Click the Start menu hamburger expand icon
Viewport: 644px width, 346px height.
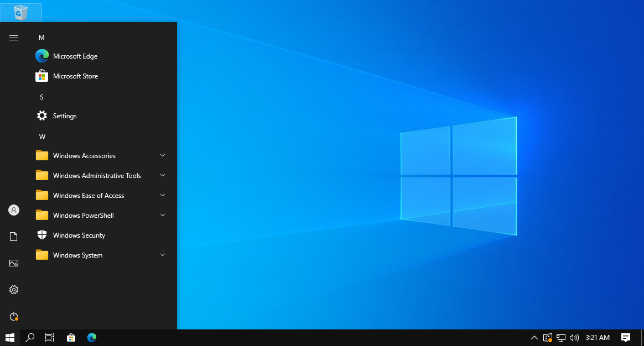13,38
